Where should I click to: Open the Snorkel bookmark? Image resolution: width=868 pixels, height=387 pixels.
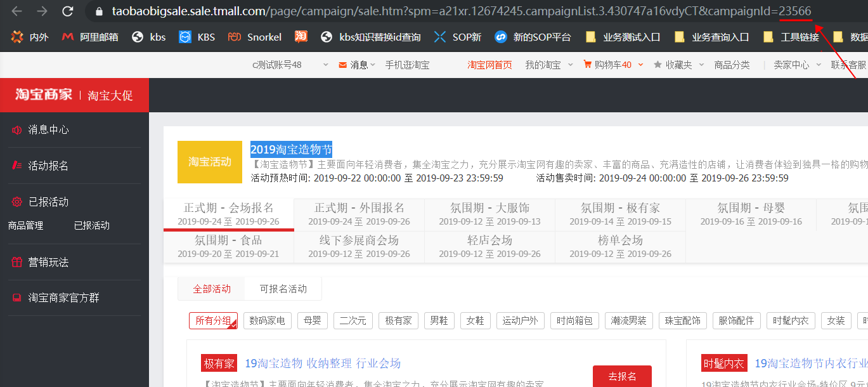click(x=255, y=37)
